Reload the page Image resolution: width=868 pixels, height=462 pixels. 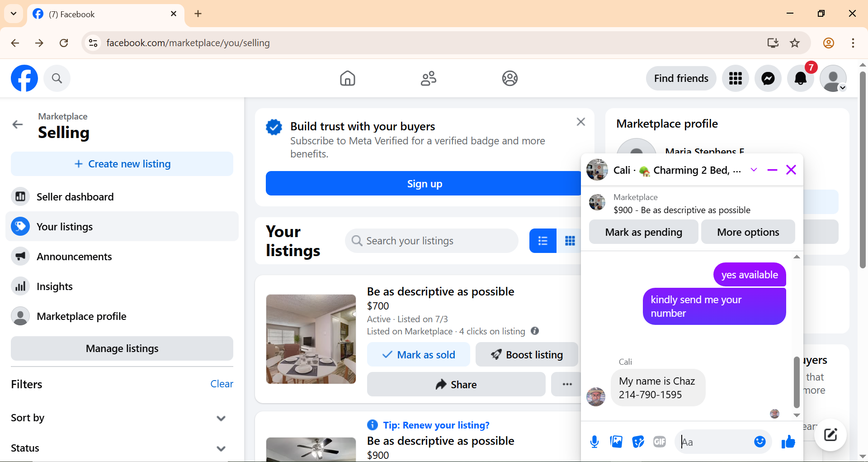[64, 43]
